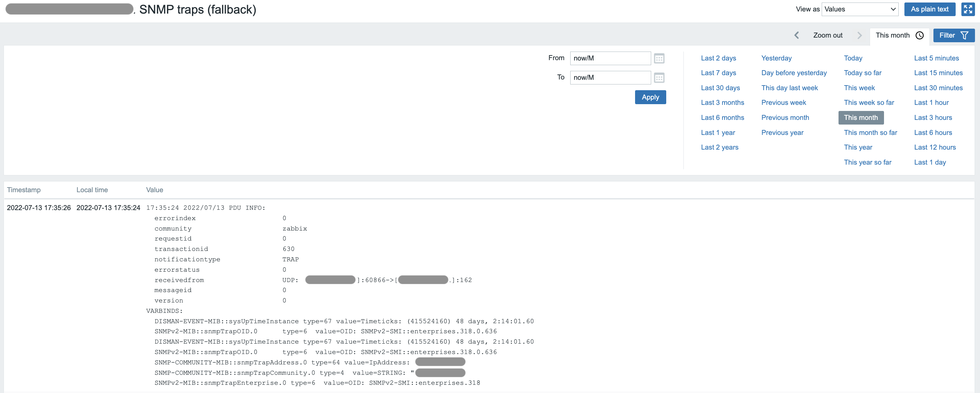The width and height of the screenshot is (980, 393).
Task: Focus the To time input field
Action: tap(610, 78)
